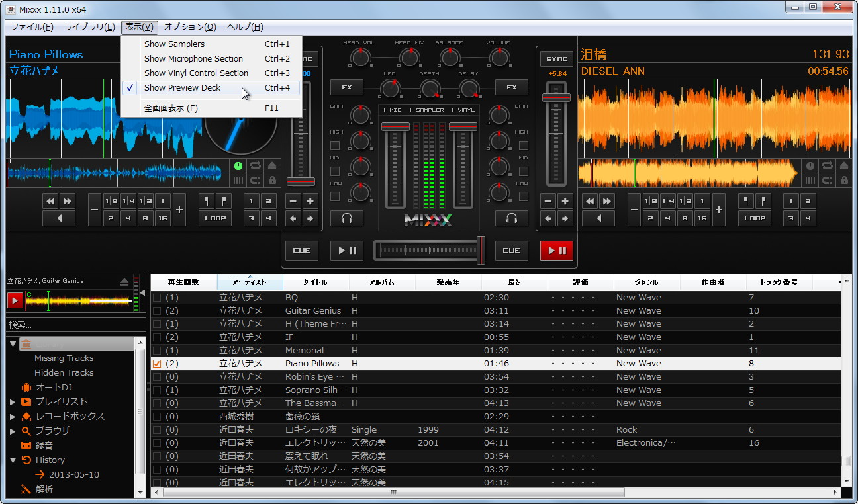Expand the プレイリスト tree item
The image size is (858, 504).
coord(11,401)
